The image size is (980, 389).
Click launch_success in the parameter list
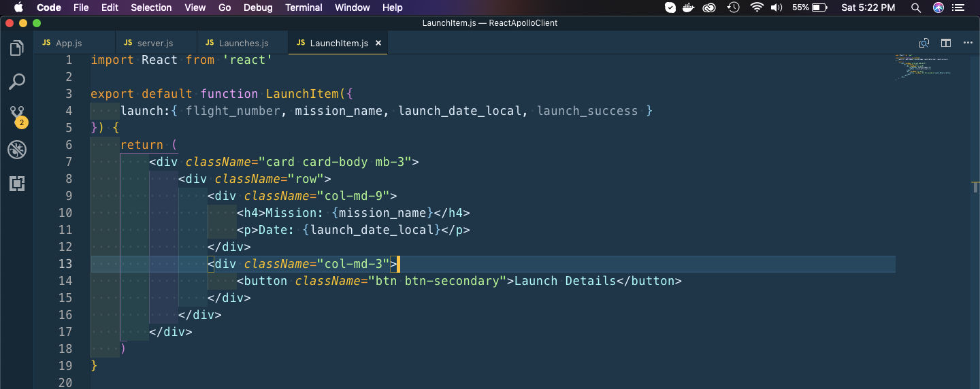(587, 111)
